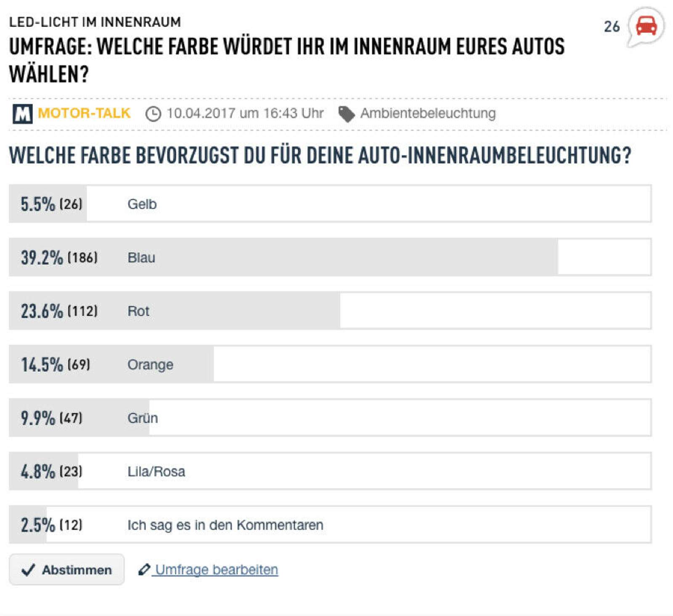Screen dimensions: 673x616
Task: Open the Ambientebeleuchtung tag link
Action: coord(428,113)
